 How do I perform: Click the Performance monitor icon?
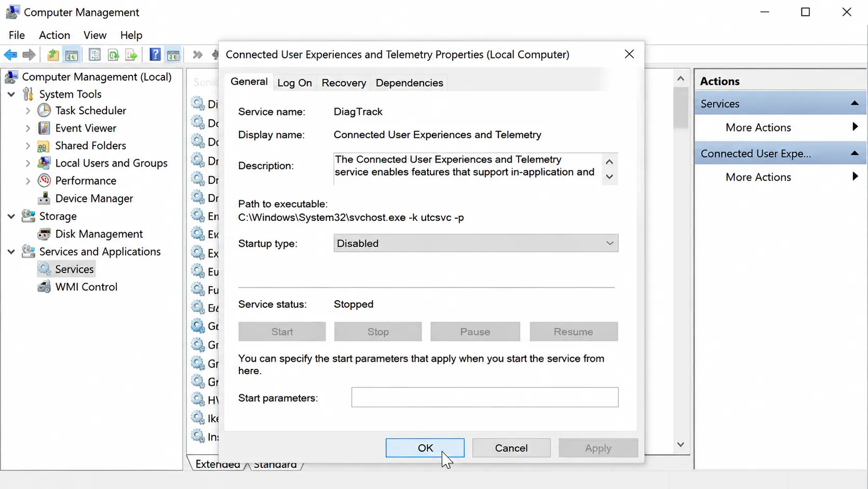[x=44, y=180]
